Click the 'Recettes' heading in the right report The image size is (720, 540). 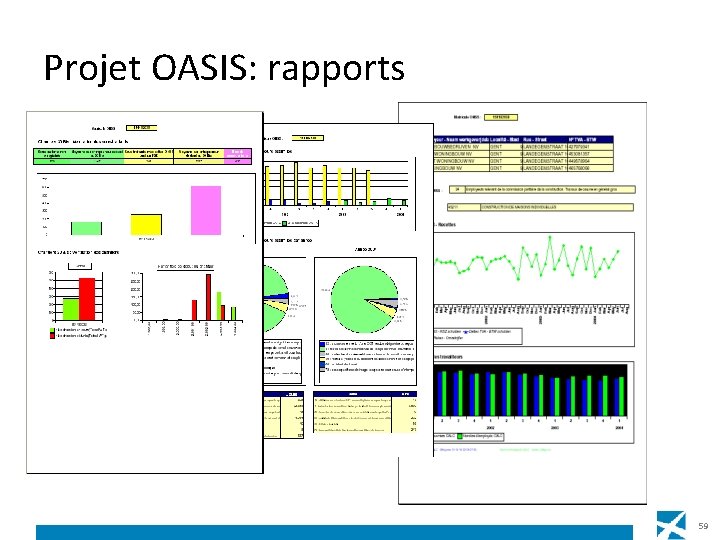pyautogui.click(x=446, y=225)
